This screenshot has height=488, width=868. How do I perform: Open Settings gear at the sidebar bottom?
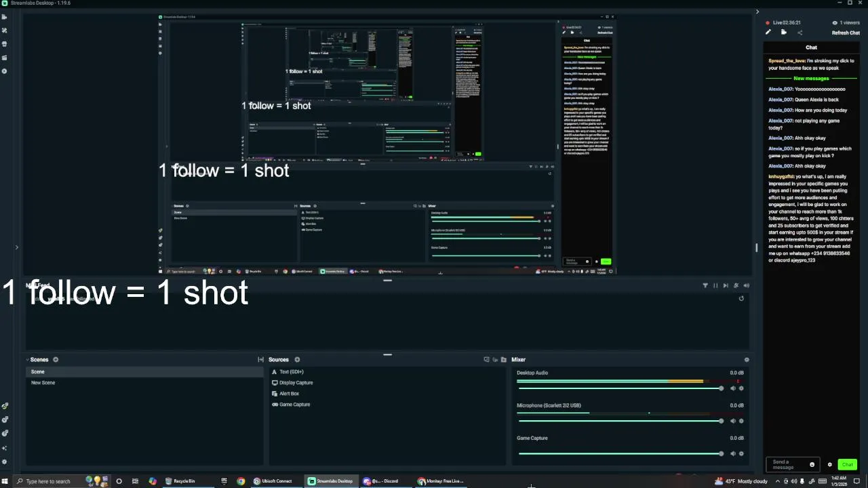click(x=5, y=462)
